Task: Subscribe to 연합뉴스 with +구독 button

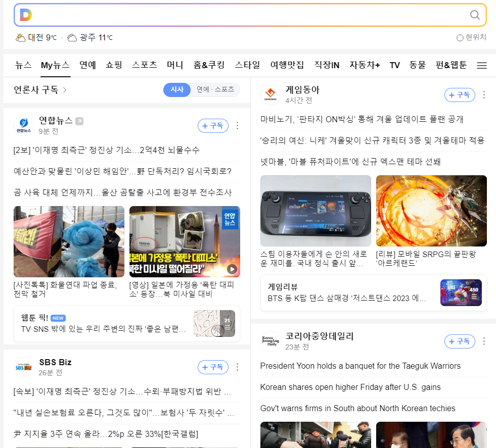Action: pos(213,126)
